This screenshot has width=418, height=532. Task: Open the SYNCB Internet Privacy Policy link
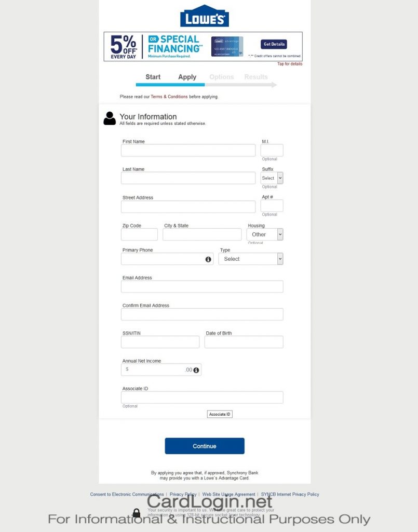[x=290, y=495]
